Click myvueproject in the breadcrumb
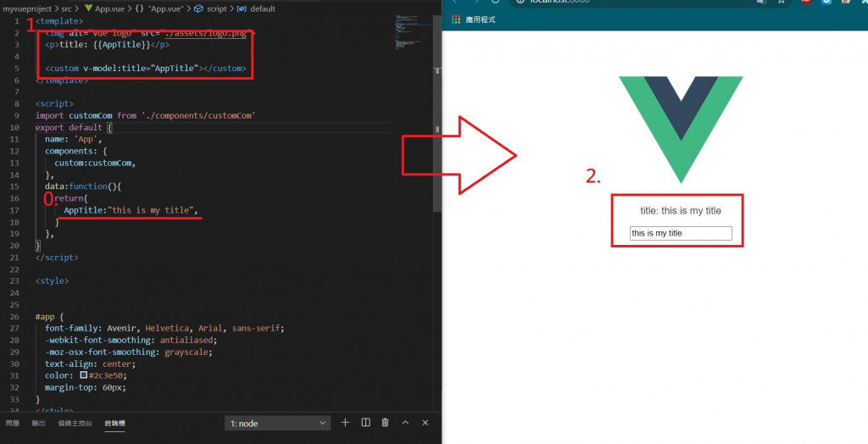 (x=28, y=8)
